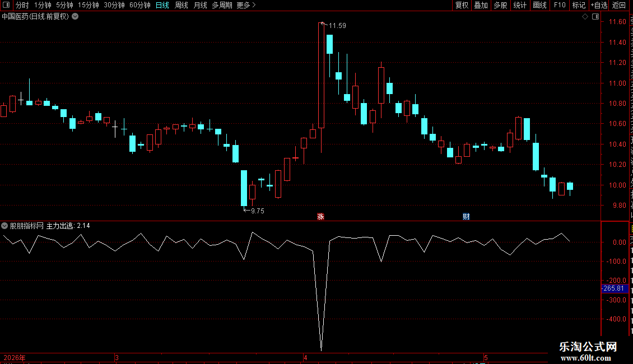The image size is (633, 364).
Task: Click the 返回 back button
Action: 619,5
